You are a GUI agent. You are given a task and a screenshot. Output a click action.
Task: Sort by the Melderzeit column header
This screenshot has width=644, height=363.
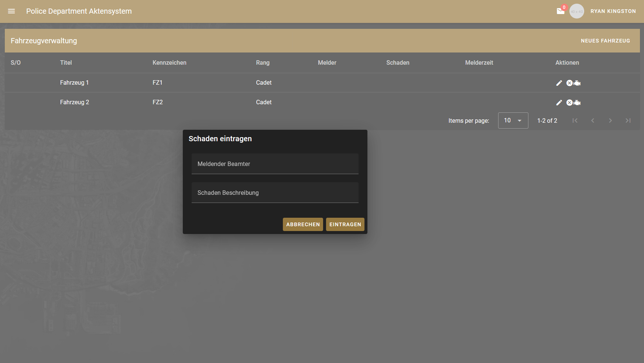tap(479, 63)
